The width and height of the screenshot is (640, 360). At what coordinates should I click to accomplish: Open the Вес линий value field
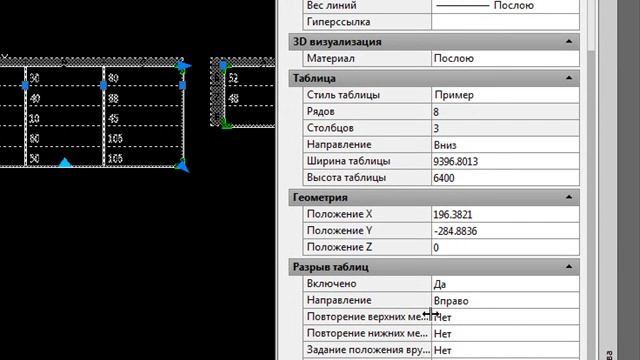(505, 6)
